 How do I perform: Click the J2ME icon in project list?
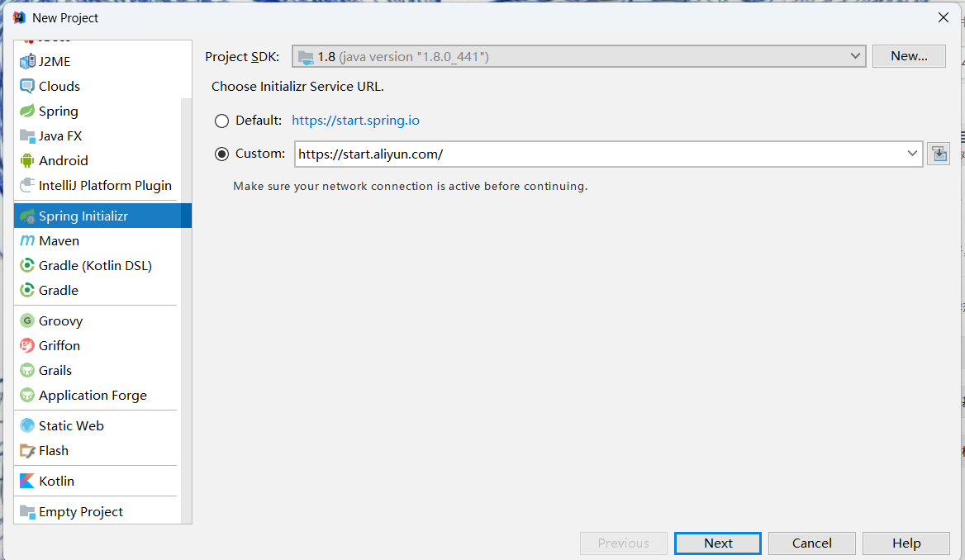(27, 62)
